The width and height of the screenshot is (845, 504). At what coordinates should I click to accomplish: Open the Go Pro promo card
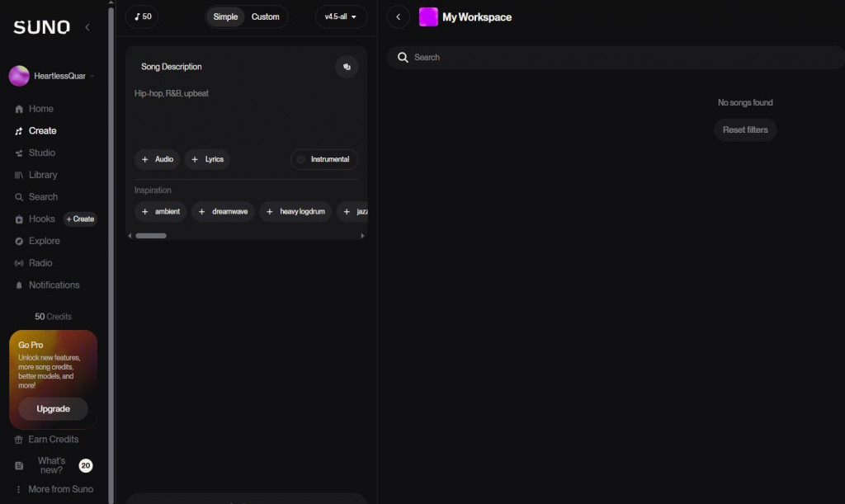coord(53,379)
